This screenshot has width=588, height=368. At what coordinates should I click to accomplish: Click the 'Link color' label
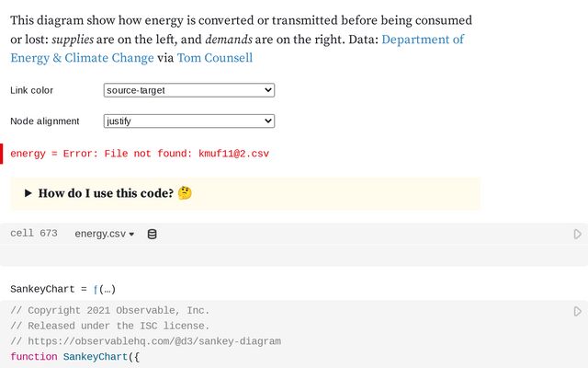pyautogui.click(x=32, y=90)
